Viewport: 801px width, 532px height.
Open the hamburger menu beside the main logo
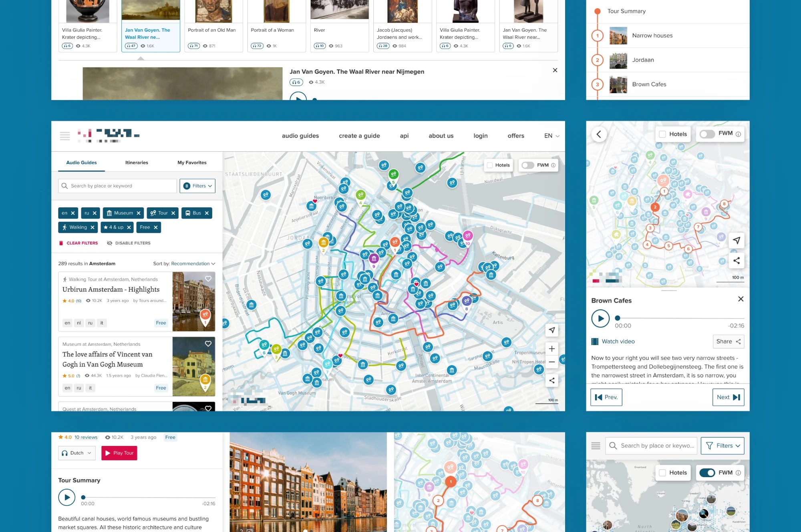click(x=65, y=136)
